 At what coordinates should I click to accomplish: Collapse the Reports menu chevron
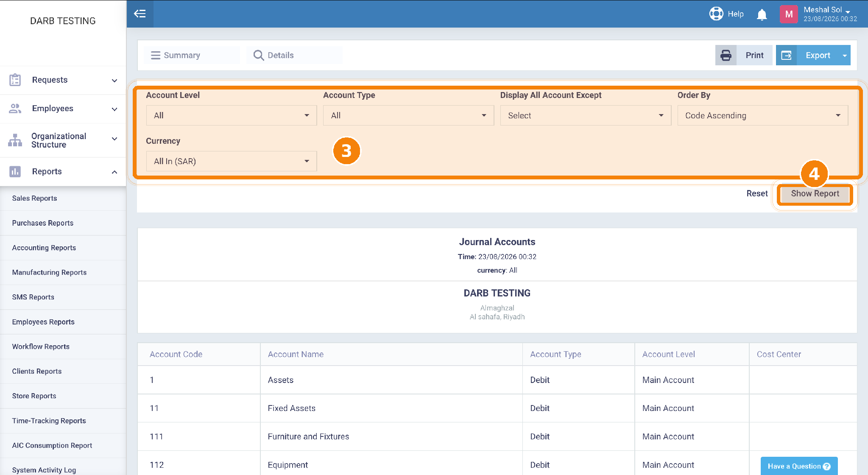(x=114, y=172)
